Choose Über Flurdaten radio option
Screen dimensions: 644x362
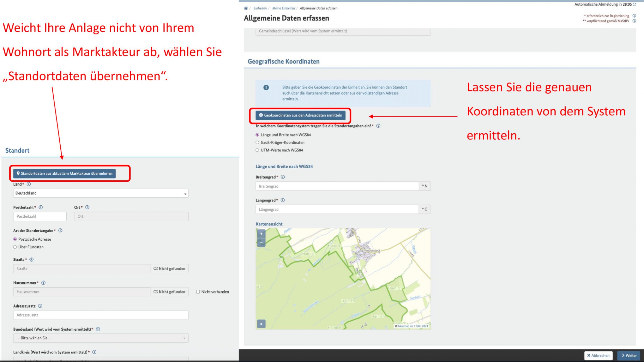(15, 247)
